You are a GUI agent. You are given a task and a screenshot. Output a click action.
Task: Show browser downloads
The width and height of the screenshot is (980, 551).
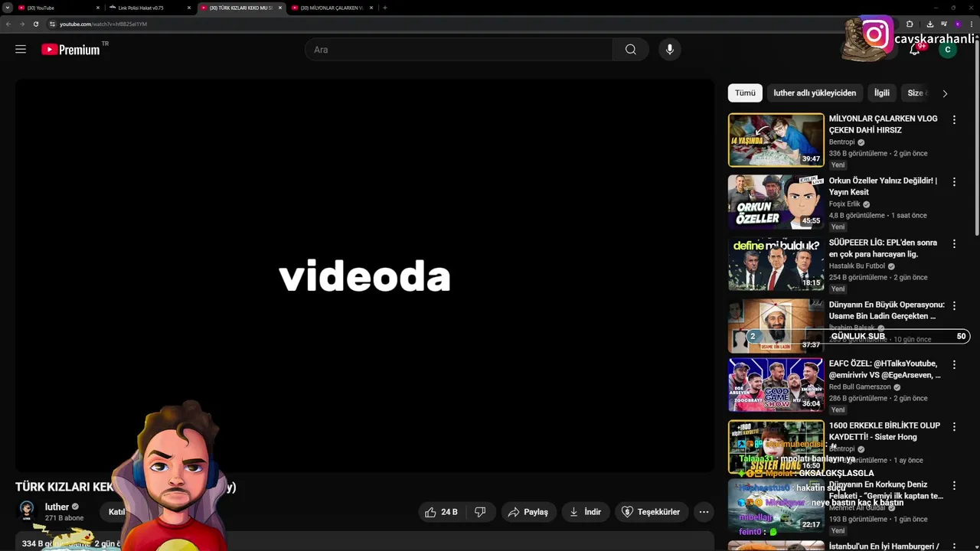[930, 24]
